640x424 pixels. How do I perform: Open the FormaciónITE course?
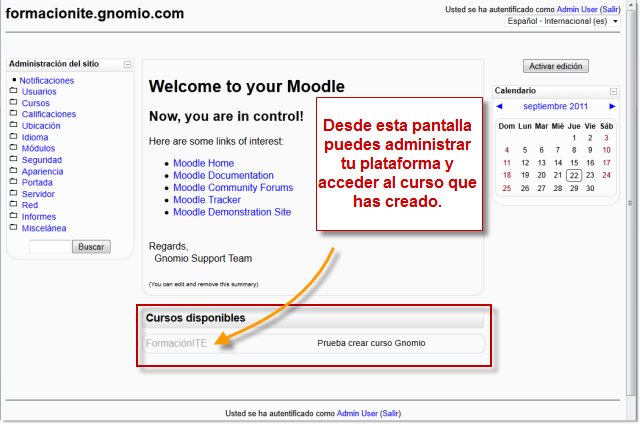coord(177,343)
